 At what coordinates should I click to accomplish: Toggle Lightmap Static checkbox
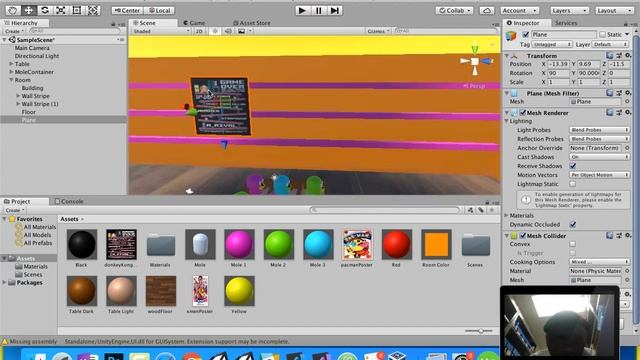573,184
